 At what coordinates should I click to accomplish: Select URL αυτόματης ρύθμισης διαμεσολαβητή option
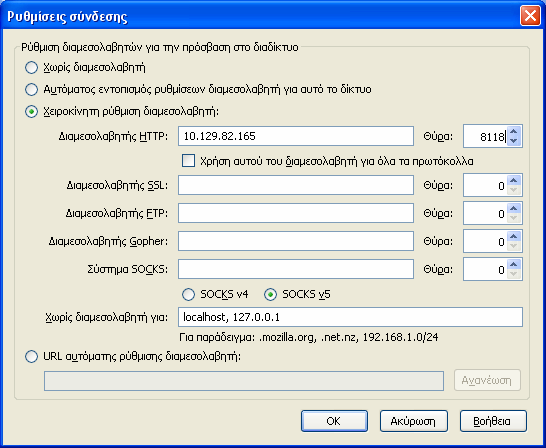31,357
